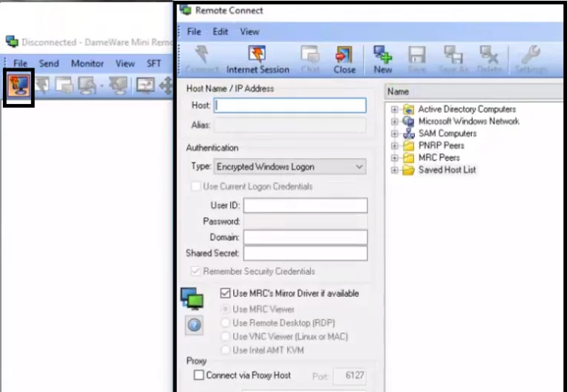Click the Save toolbar icon
This screenshot has height=392, width=567.
pyautogui.click(x=416, y=59)
